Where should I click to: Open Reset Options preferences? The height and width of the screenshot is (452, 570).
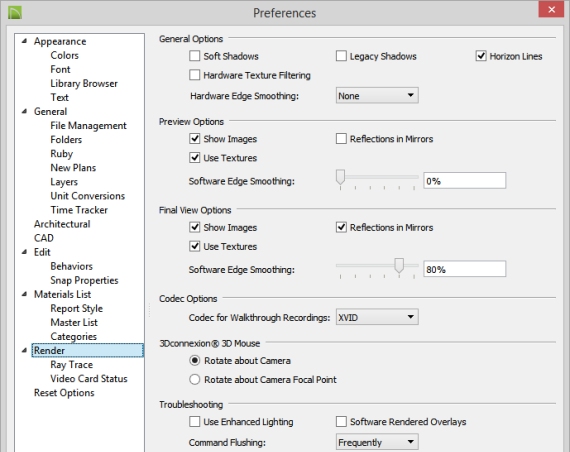tap(64, 393)
